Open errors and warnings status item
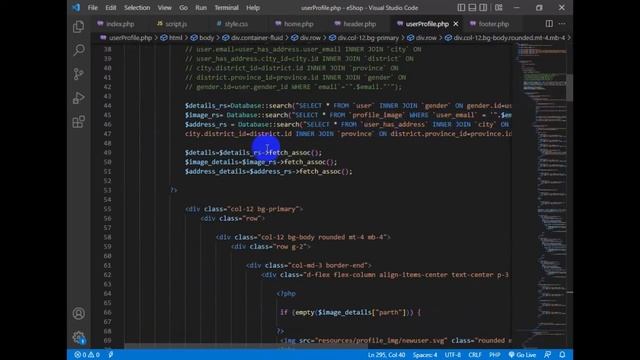640x360 pixels. click(x=87, y=355)
